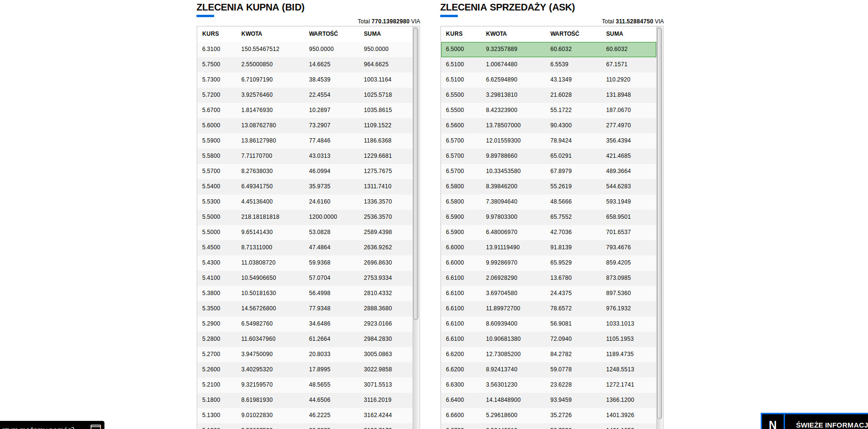Viewport: 868px width, 429px height.
Task: Click bid price 5.5700
Action: click(211, 171)
